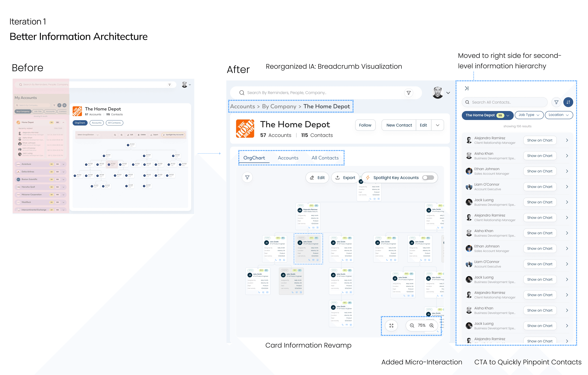Click the New Contact button
The image size is (588, 375).
coord(399,125)
